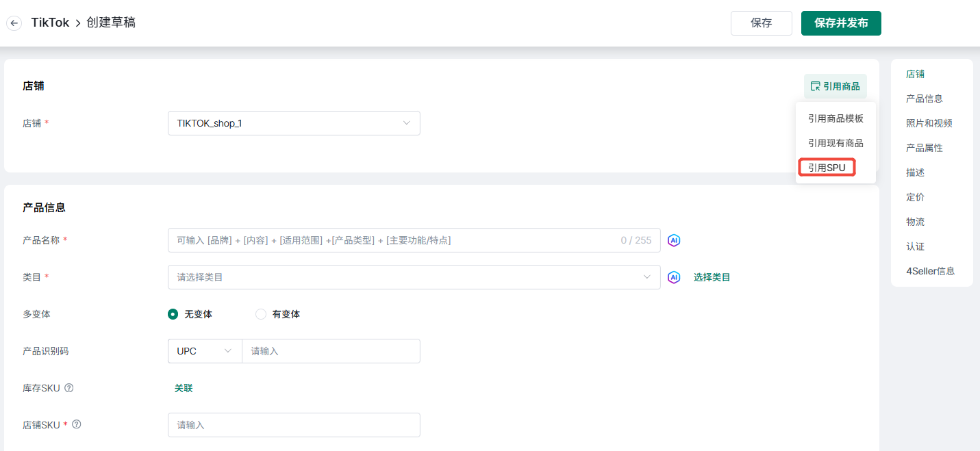This screenshot has width=980, height=451.
Task: Jump to 认证 in side navigation
Action: pos(915,246)
